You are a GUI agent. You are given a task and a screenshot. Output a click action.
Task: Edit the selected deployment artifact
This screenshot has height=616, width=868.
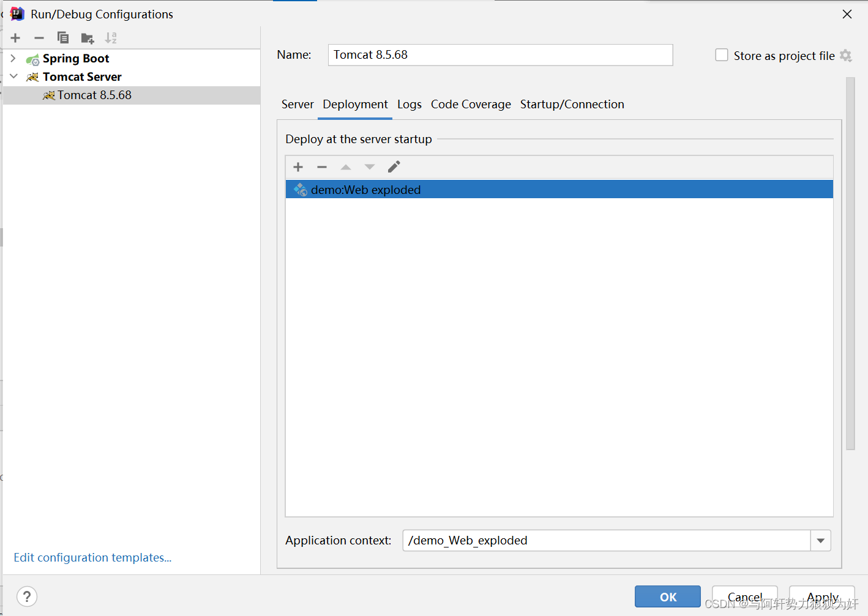click(394, 166)
